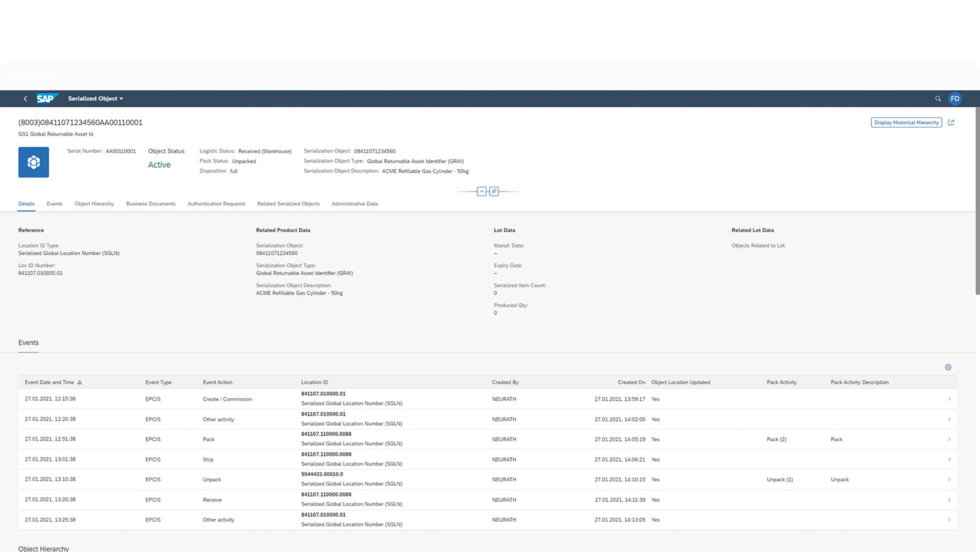Viewport: 980px width, 552px height.
Task: Collapse the header with the up arrow
Action: point(481,192)
